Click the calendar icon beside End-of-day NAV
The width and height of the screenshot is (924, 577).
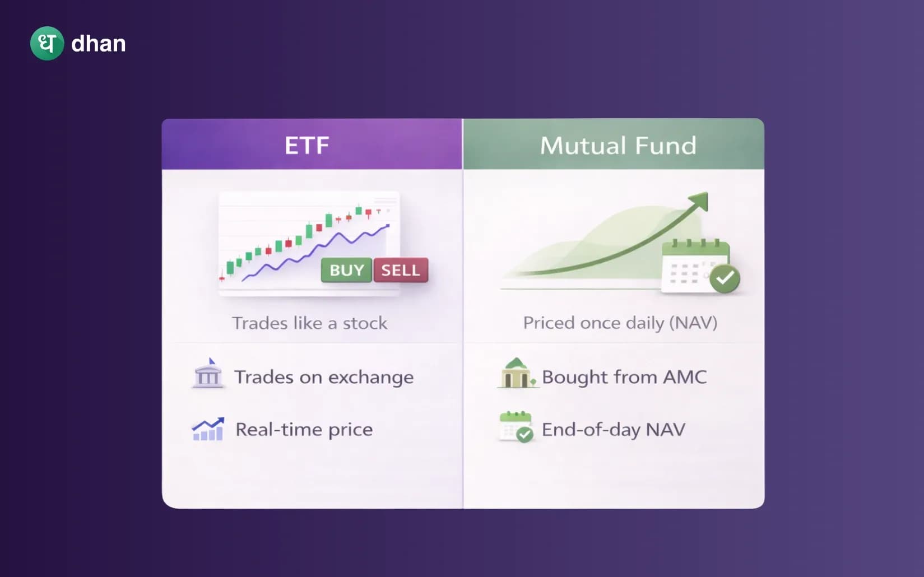(516, 427)
